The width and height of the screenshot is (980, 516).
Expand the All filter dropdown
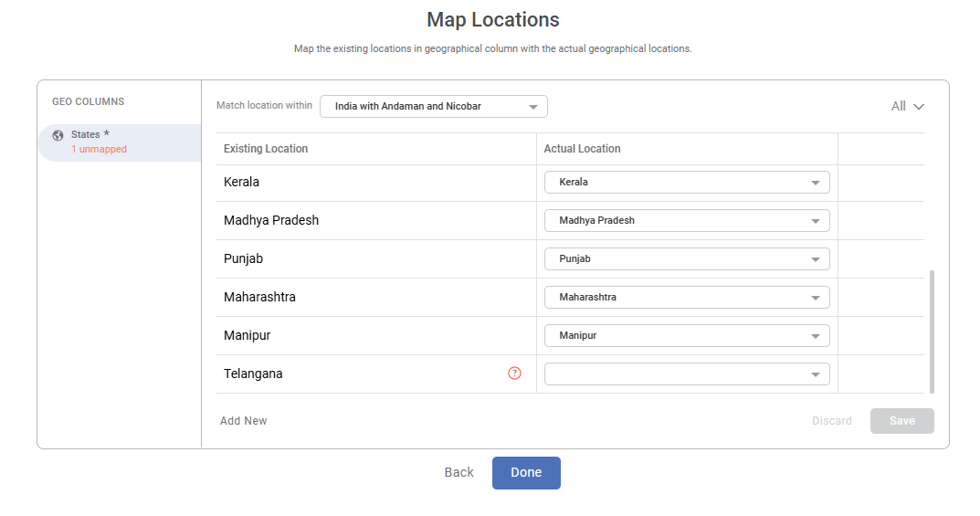coord(908,107)
